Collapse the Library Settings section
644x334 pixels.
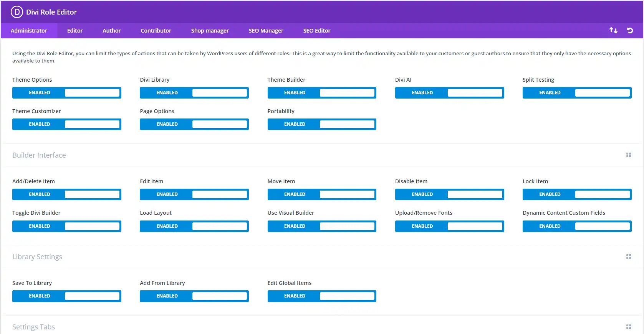pos(37,257)
